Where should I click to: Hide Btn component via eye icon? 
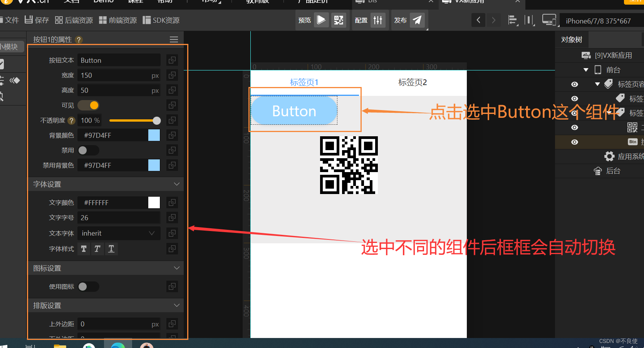pyautogui.click(x=575, y=142)
